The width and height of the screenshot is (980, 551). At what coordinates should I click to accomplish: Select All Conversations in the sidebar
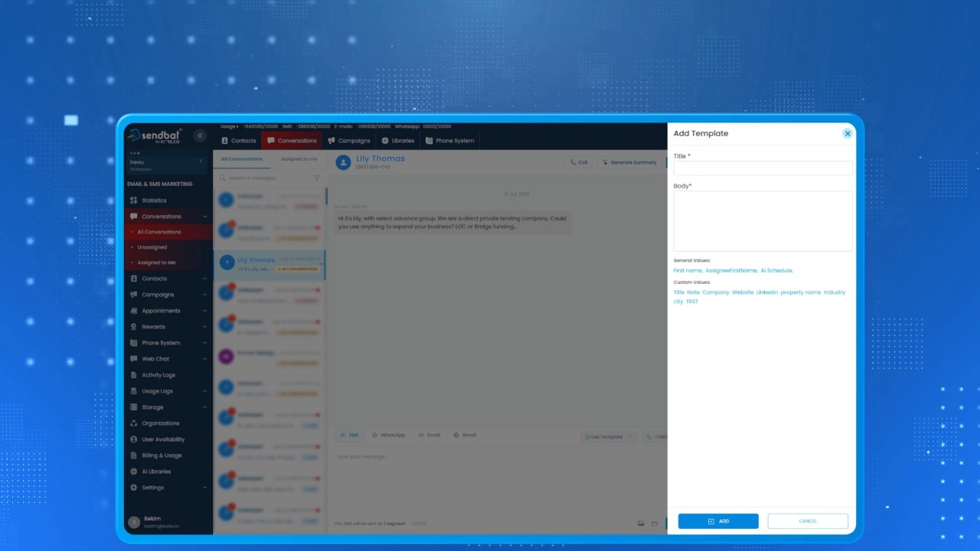click(159, 232)
